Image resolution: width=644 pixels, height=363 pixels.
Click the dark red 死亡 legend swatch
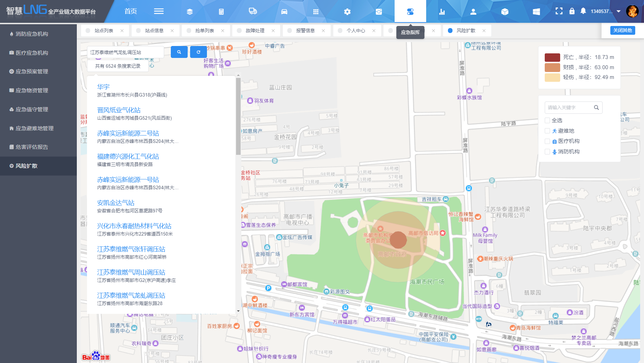[552, 57]
